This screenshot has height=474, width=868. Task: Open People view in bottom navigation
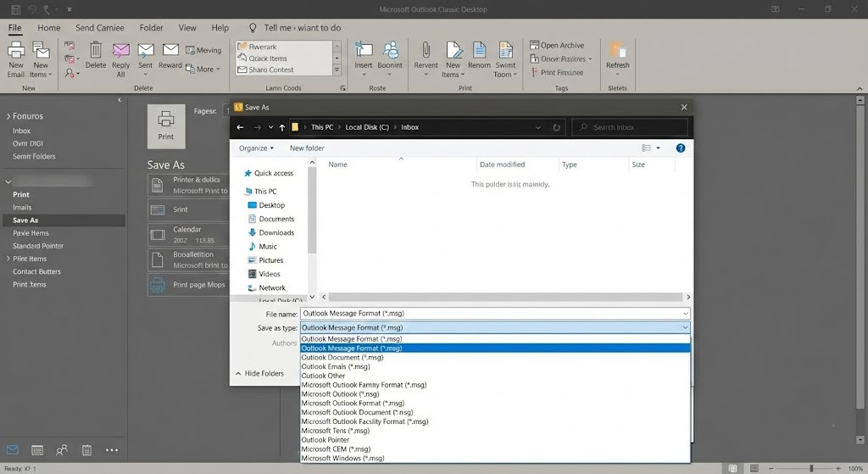click(x=62, y=450)
